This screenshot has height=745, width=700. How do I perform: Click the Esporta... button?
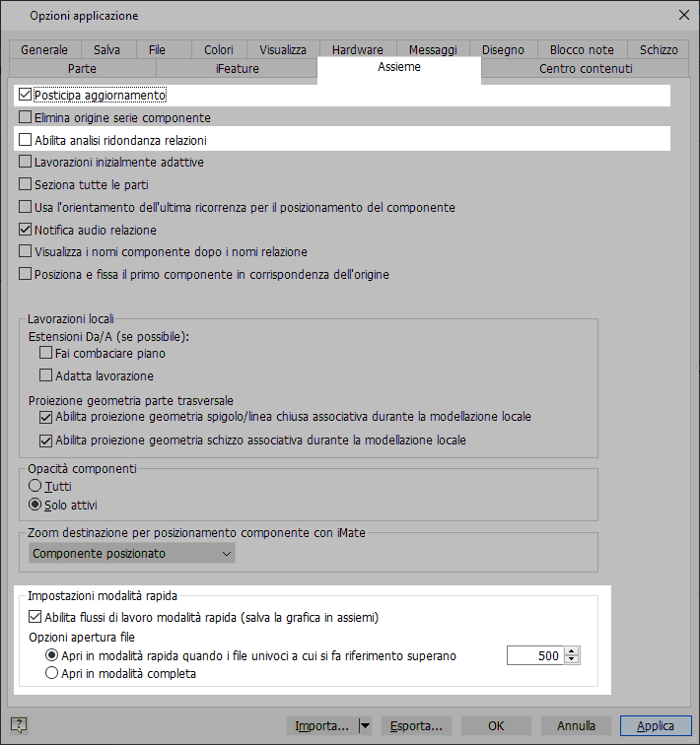pyautogui.click(x=416, y=725)
